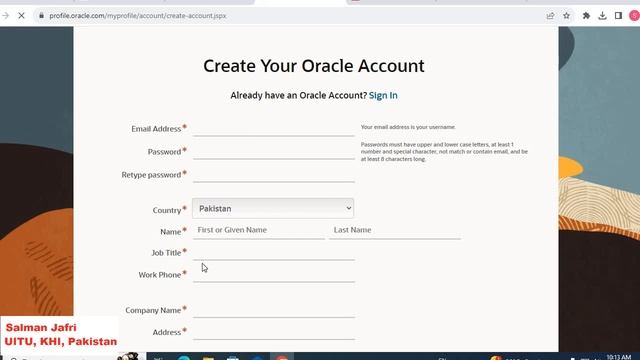Focus the Work Phone field
The height and width of the screenshot is (360, 640).
tap(273, 275)
